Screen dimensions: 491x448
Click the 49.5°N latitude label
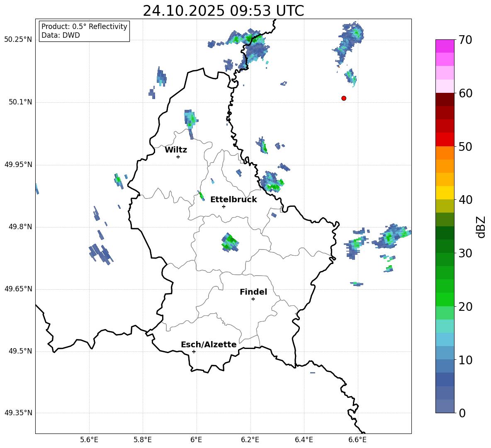(20, 351)
